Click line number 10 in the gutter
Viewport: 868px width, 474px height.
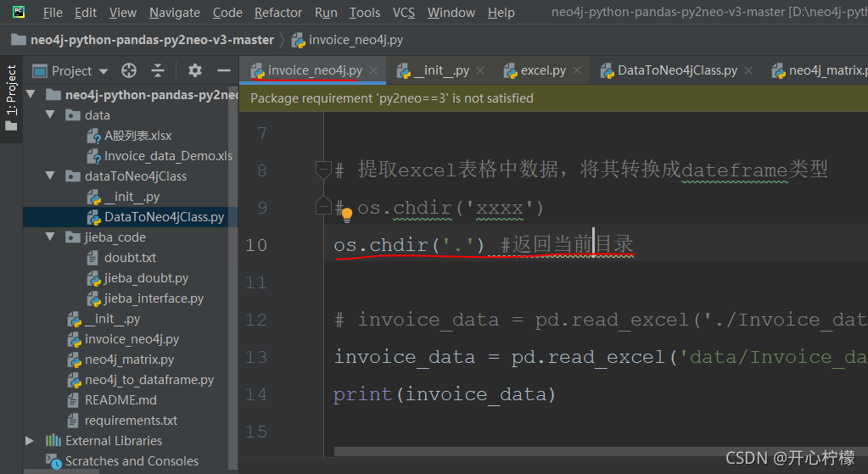[255, 245]
